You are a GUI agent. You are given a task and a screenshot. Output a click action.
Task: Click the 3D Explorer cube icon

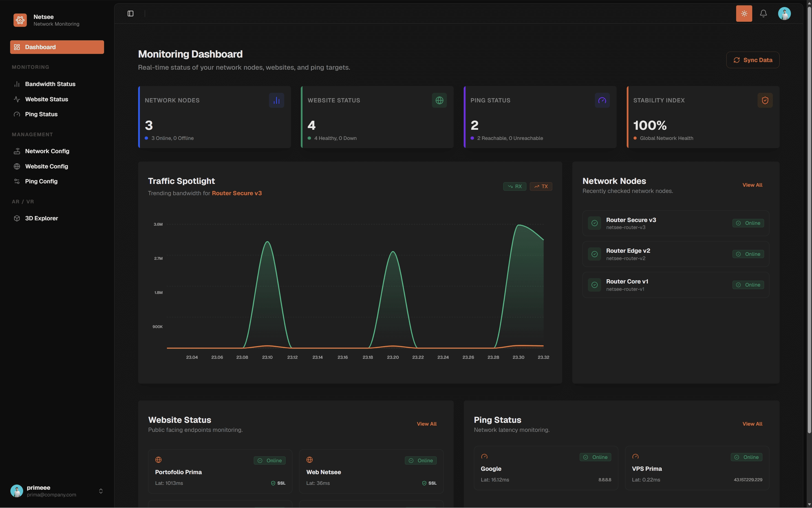tap(17, 218)
